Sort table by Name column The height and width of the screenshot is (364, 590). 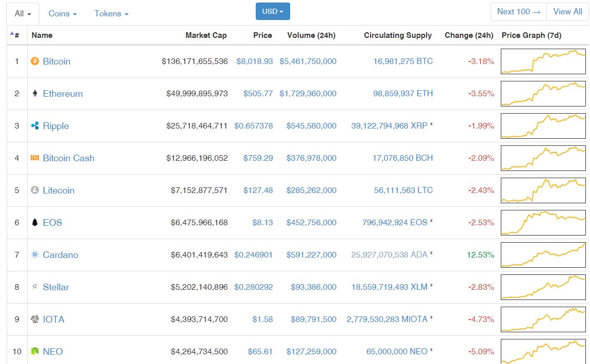[42, 35]
